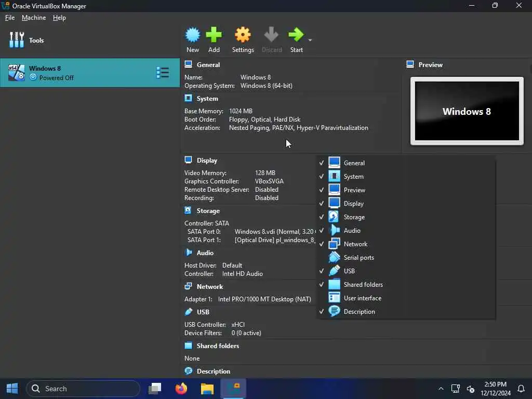Uncheck Display in the details context menu
This screenshot has width=532, height=399.
click(x=406, y=204)
